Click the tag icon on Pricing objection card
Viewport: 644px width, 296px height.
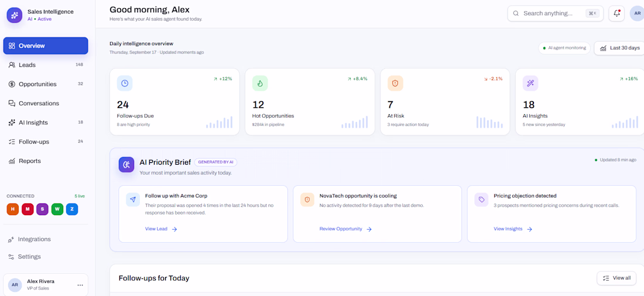tap(481, 200)
